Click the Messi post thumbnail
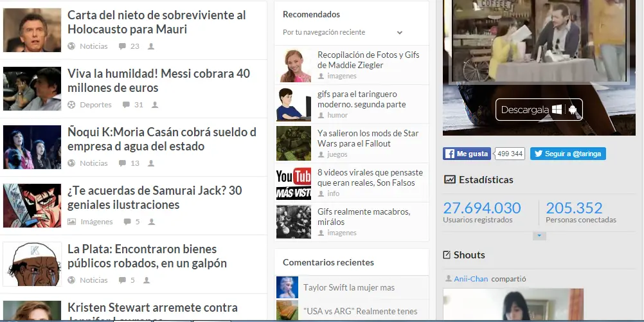644x322 pixels. [x=32, y=89]
